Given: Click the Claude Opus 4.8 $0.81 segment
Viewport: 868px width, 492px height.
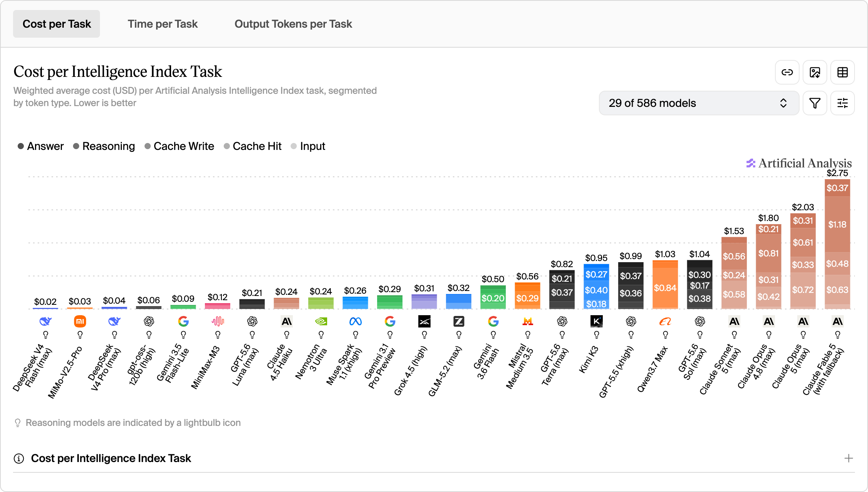Looking at the screenshot, I should [769, 253].
